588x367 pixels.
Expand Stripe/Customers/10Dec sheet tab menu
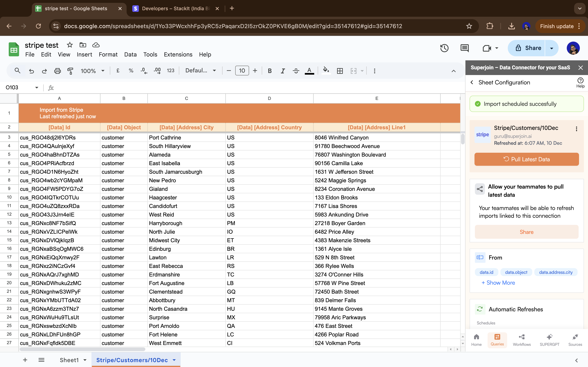click(x=174, y=360)
